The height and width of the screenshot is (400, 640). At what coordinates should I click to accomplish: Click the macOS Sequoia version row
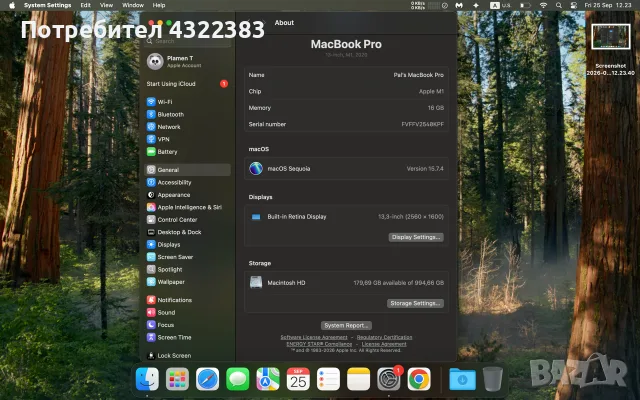tap(346, 169)
